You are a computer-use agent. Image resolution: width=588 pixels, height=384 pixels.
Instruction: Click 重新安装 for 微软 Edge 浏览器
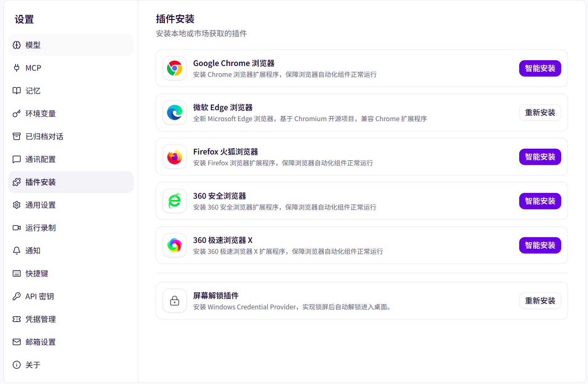540,112
